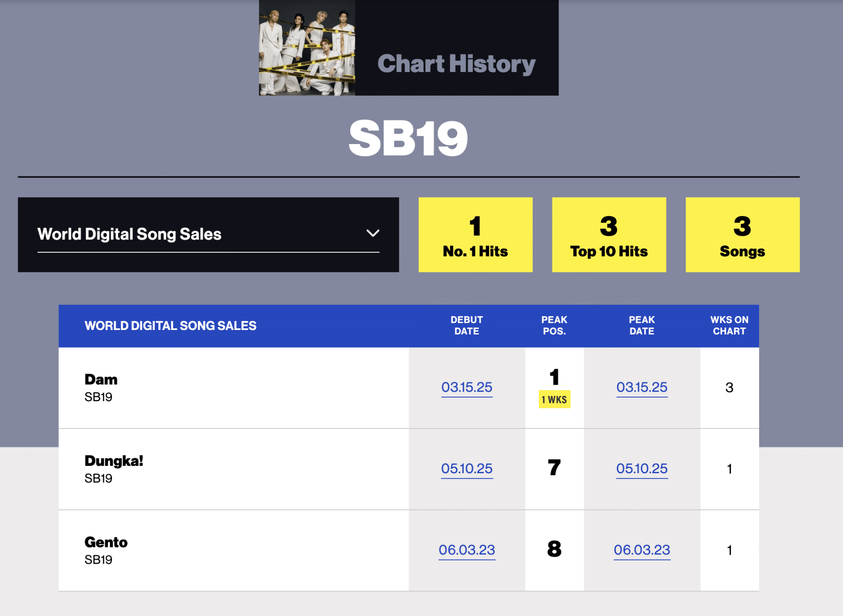Click the yellow Songs count box
The image size is (843, 616).
[x=741, y=234]
